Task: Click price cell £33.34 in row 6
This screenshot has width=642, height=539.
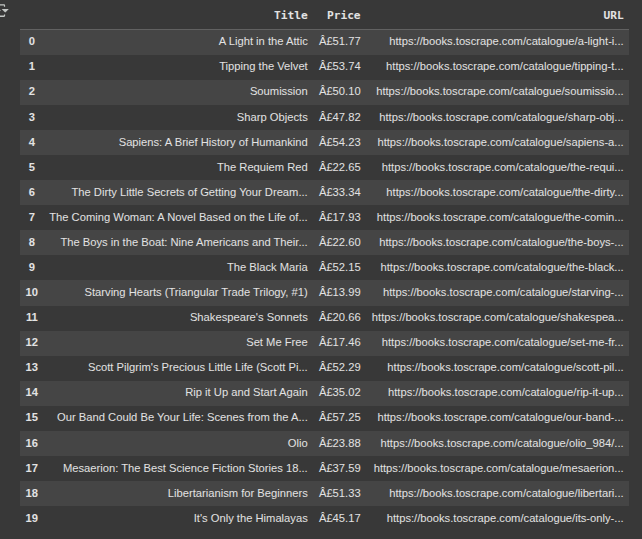Action: coord(340,192)
